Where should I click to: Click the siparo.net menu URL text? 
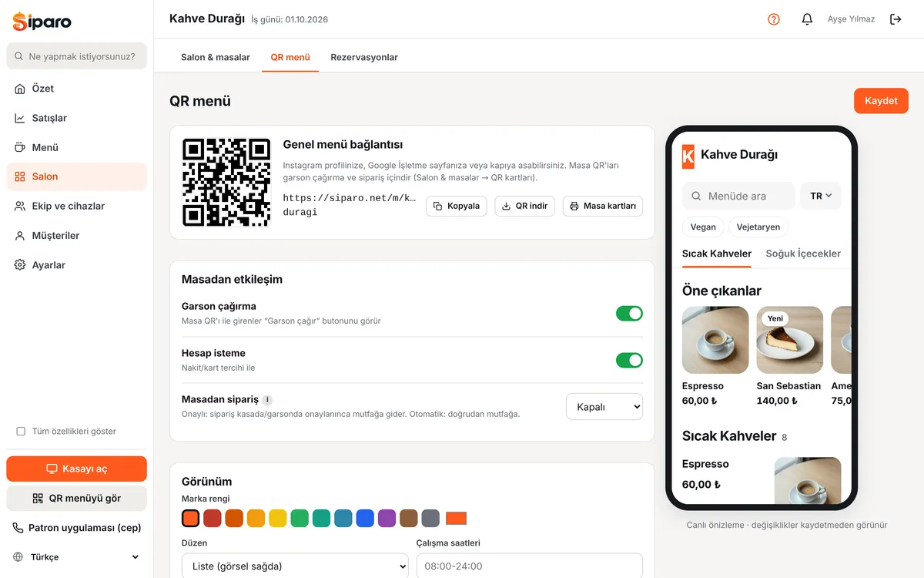tap(350, 205)
